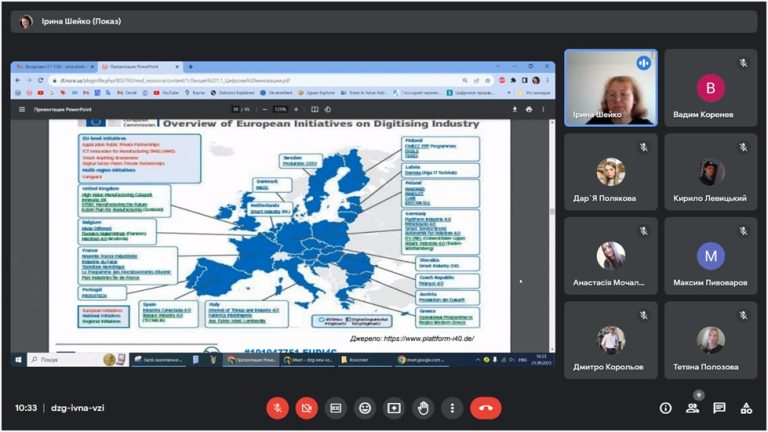768x432 pixels.
Task: Click muted mic icon on Вадим Коренєв tile
Action: point(744,63)
